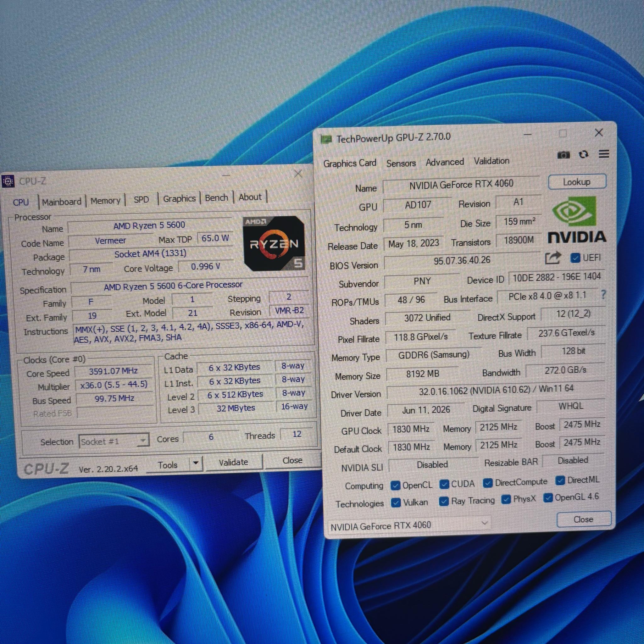The height and width of the screenshot is (644, 644).
Task: Select the Graphics Card tab in GPU-Z
Action: pyautogui.click(x=350, y=163)
